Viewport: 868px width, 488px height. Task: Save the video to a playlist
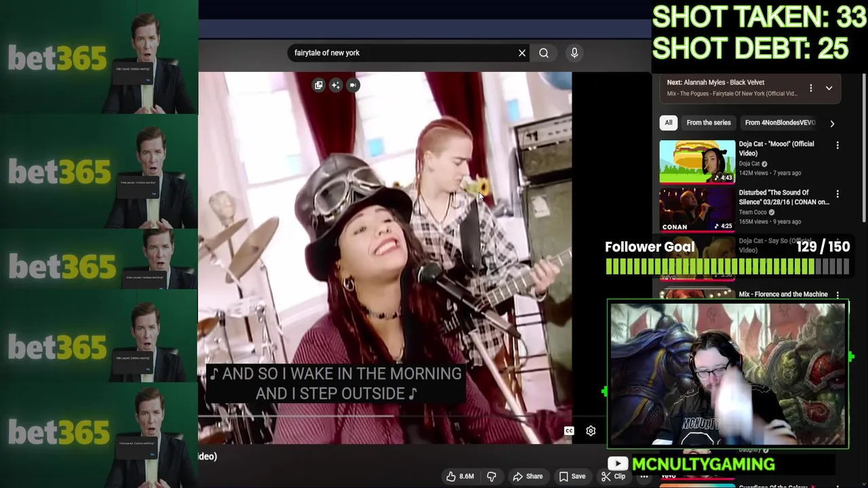(x=572, y=476)
